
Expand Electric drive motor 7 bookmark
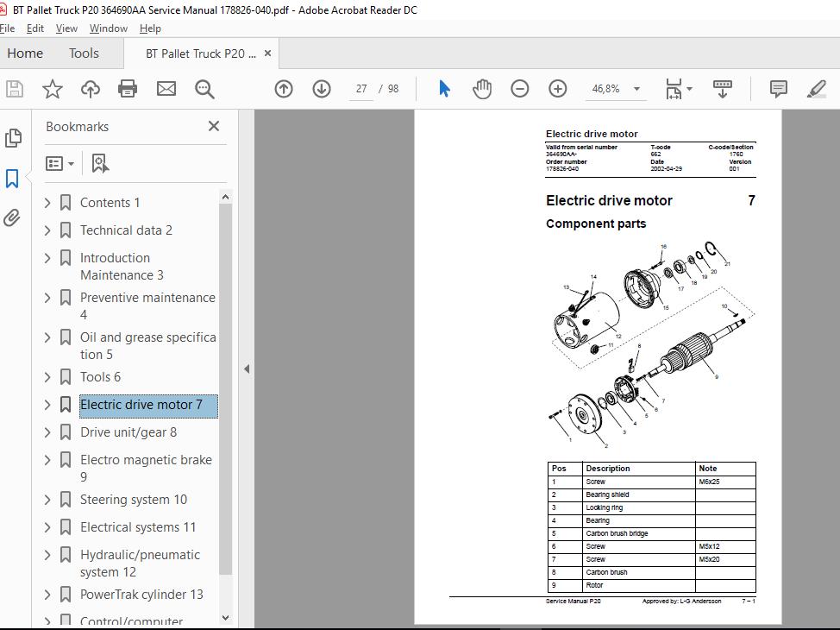(x=47, y=405)
